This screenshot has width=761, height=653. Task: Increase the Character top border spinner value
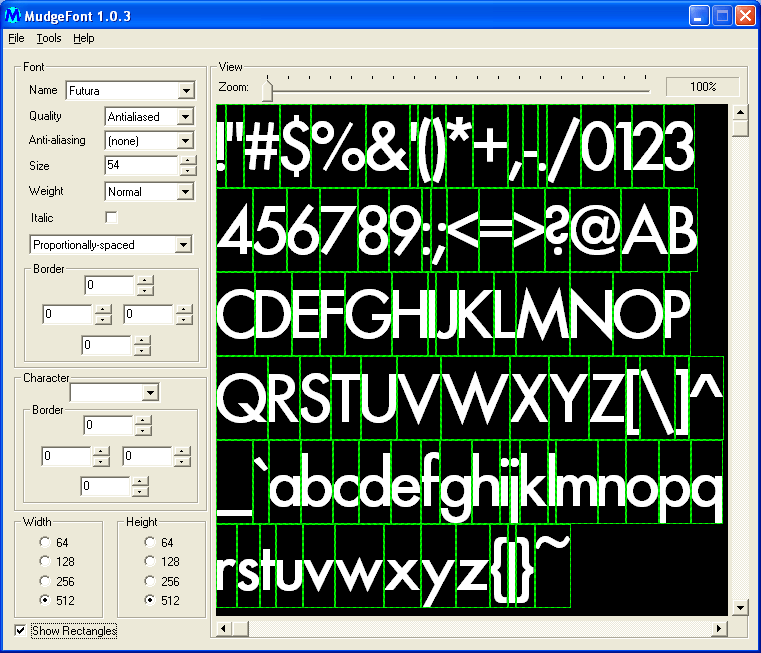[143, 421]
